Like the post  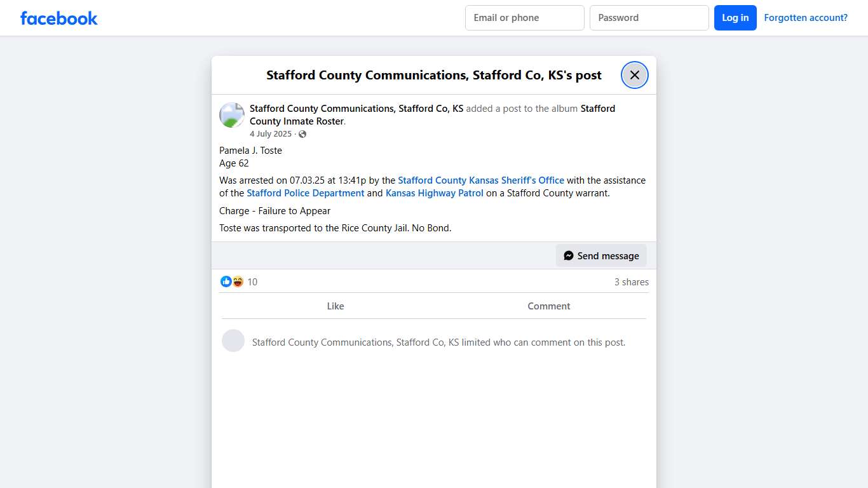pyautogui.click(x=335, y=306)
